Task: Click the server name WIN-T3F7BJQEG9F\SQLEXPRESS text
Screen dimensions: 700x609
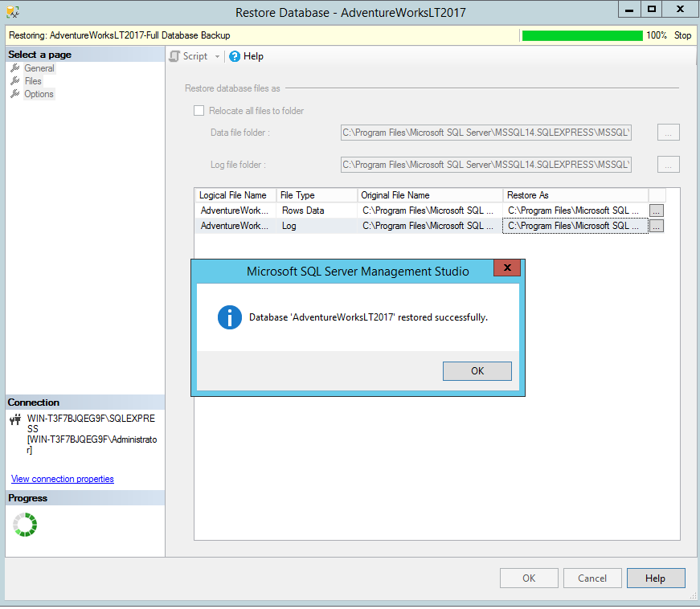Action: click(x=91, y=424)
